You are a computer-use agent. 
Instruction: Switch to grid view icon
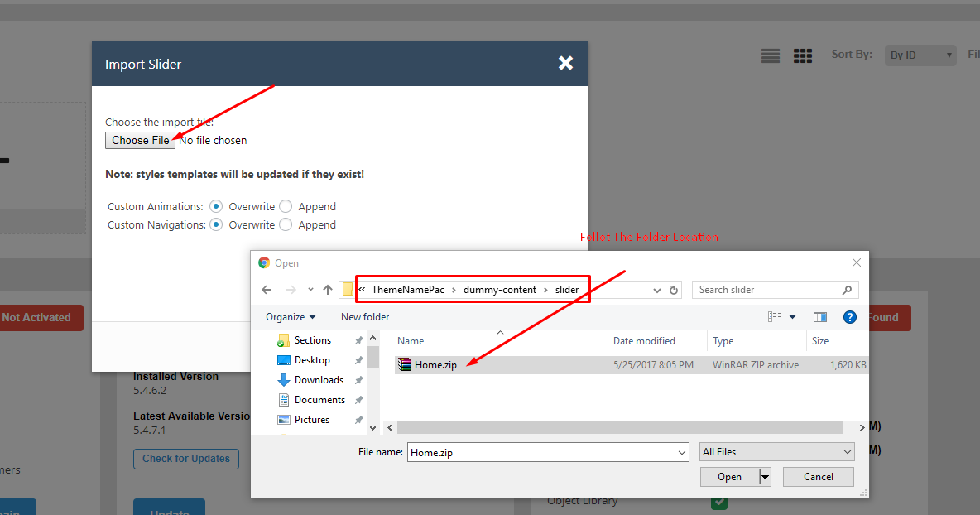(x=803, y=55)
